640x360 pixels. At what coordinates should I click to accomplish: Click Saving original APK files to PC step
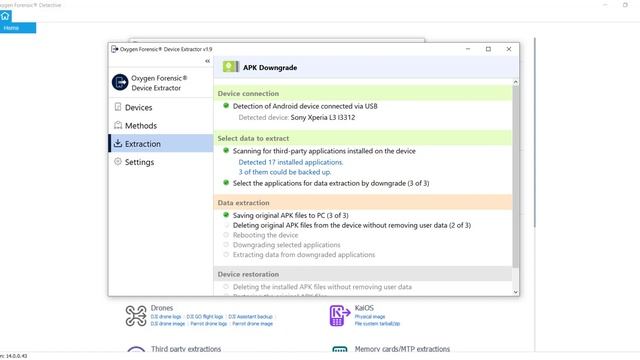[x=291, y=215]
